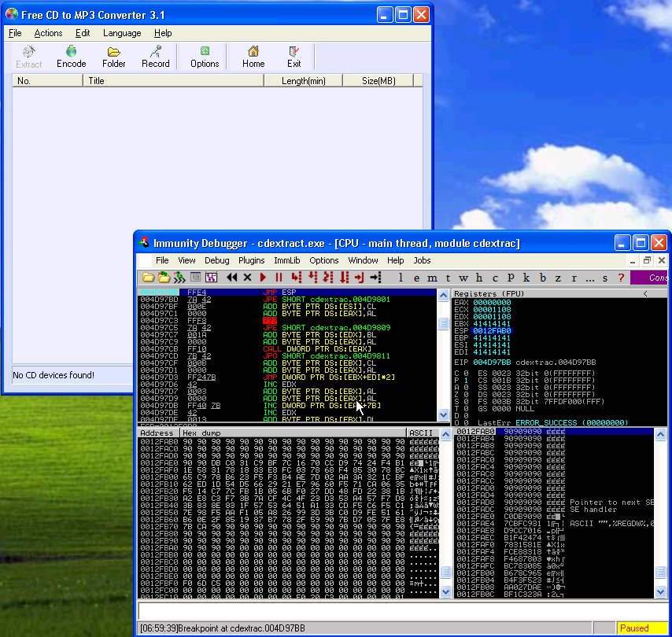Run program with the red play icon

point(263,278)
